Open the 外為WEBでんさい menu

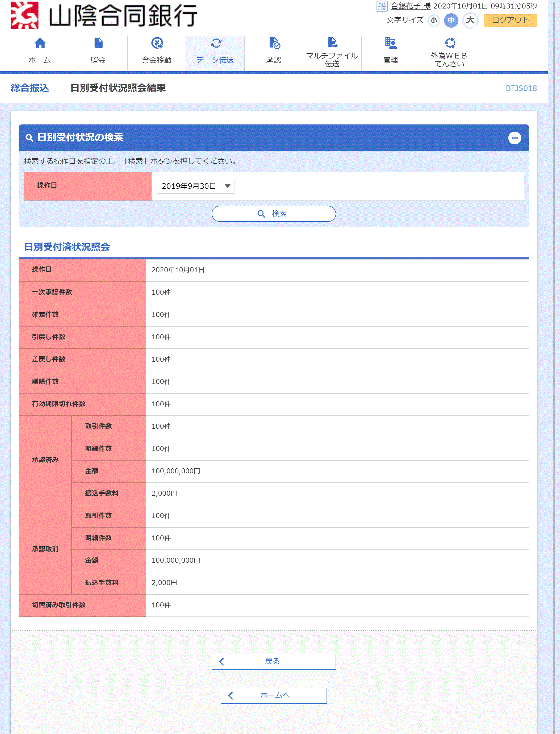[449, 53]
